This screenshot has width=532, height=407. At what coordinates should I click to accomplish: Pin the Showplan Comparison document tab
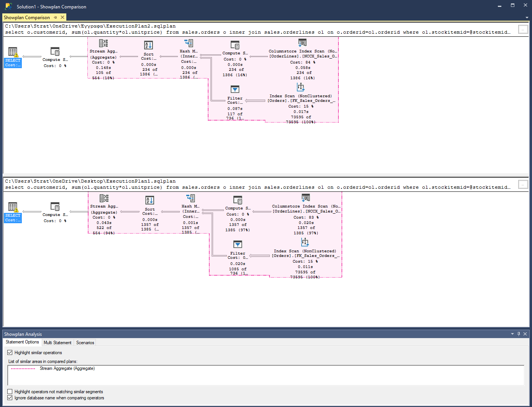click(x=56, y=17)
